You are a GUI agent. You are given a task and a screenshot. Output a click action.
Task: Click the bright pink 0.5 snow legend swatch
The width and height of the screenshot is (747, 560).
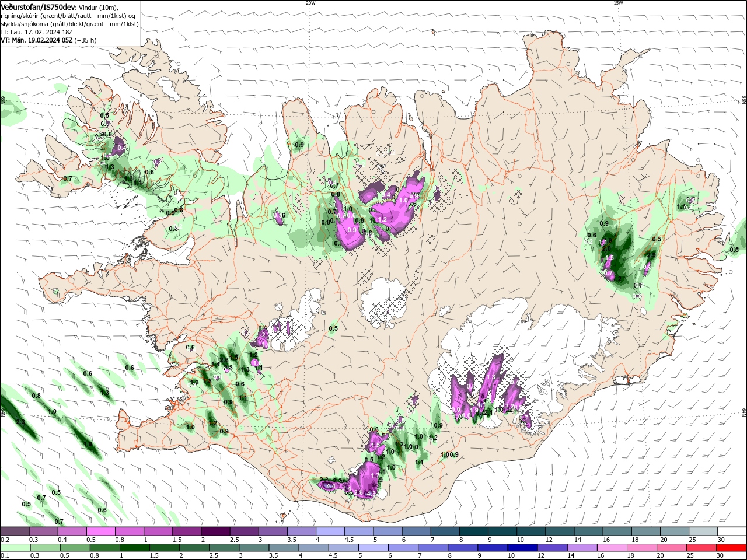click(100, 531)
